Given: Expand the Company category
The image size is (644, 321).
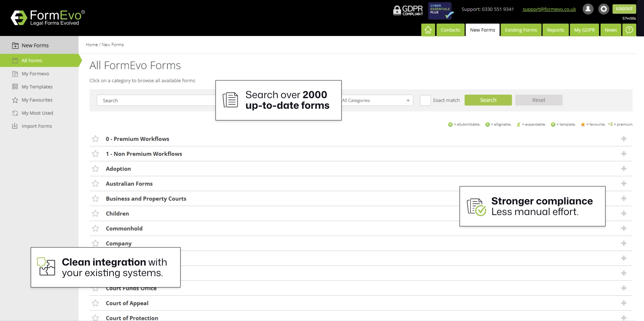Looking at the screenshot, I should [624, 243].
